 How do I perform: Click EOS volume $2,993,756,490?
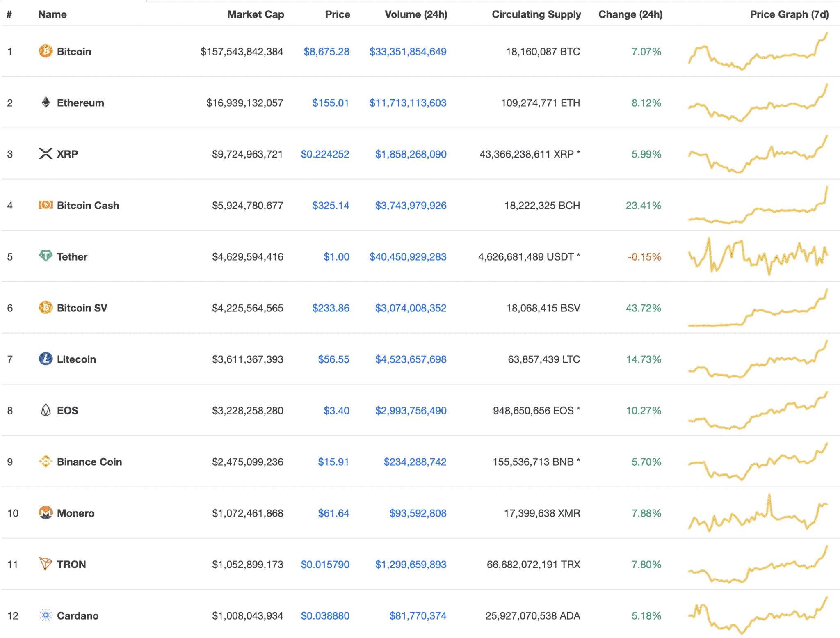point(411,410)
